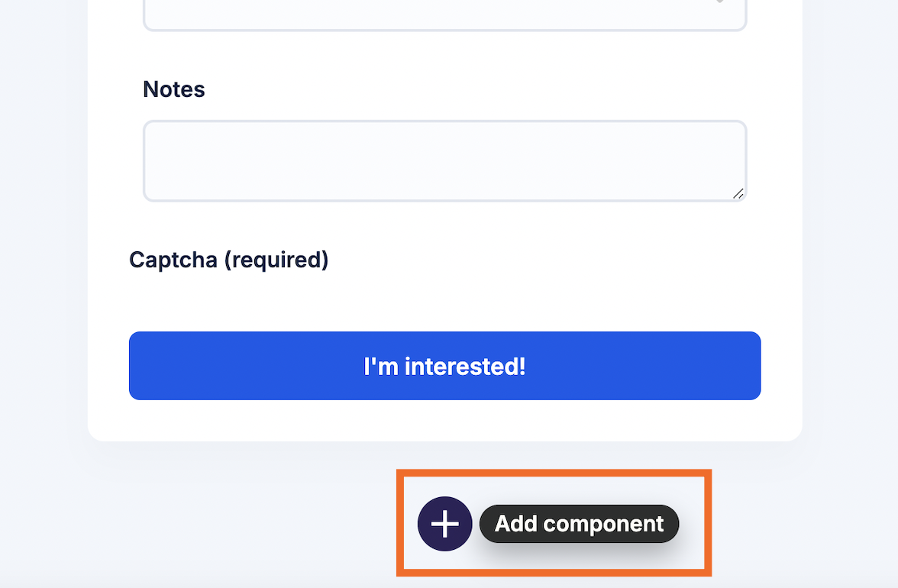
Task: Click the "Notes" field label
Action: click(x=174, y=89)
